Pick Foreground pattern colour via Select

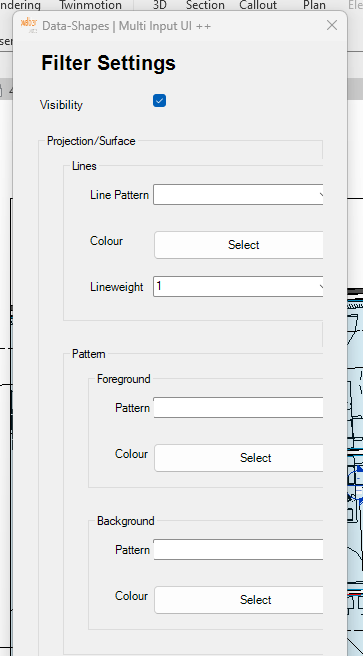point(239,458)
